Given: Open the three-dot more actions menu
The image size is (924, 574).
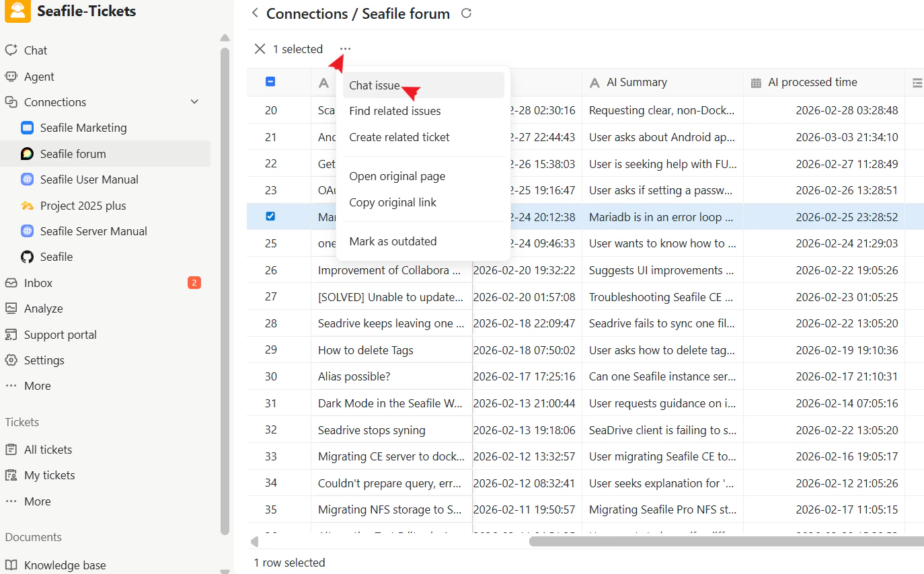Looking at the screenshot, I should click(345, 49).
